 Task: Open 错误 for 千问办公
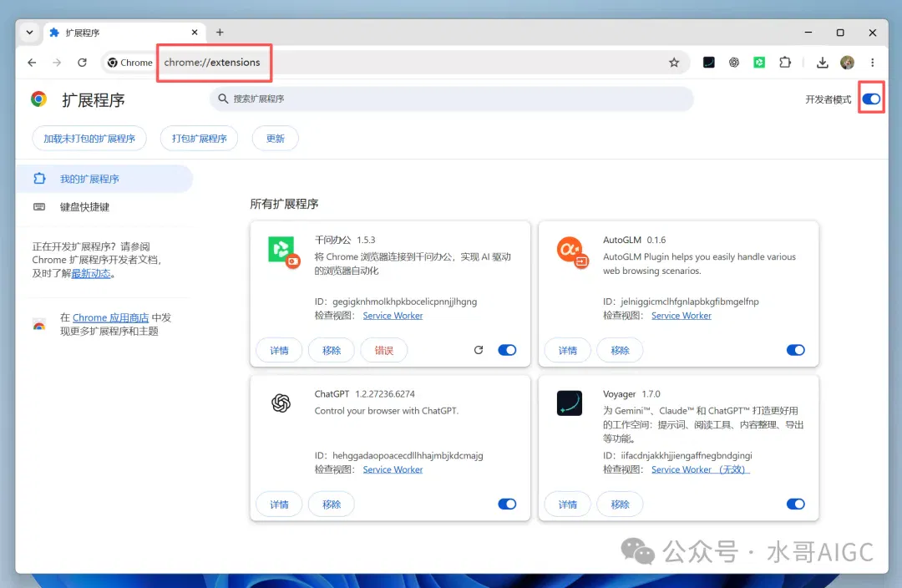[383, 351]
